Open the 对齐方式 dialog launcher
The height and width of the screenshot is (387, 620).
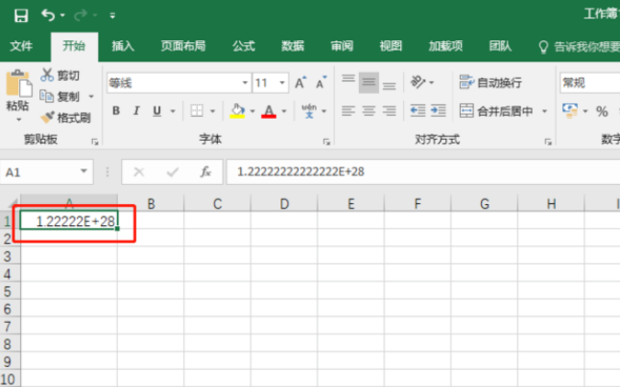(x=548, y=142)
